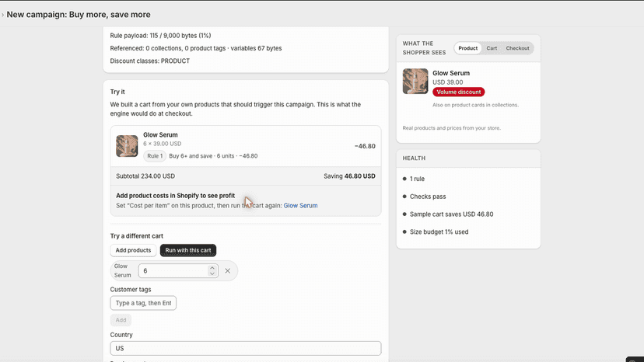The width and height of the screenshot is (644, 362).
Task: Click the Country field showing US
Action: click(x=246, y=348)
